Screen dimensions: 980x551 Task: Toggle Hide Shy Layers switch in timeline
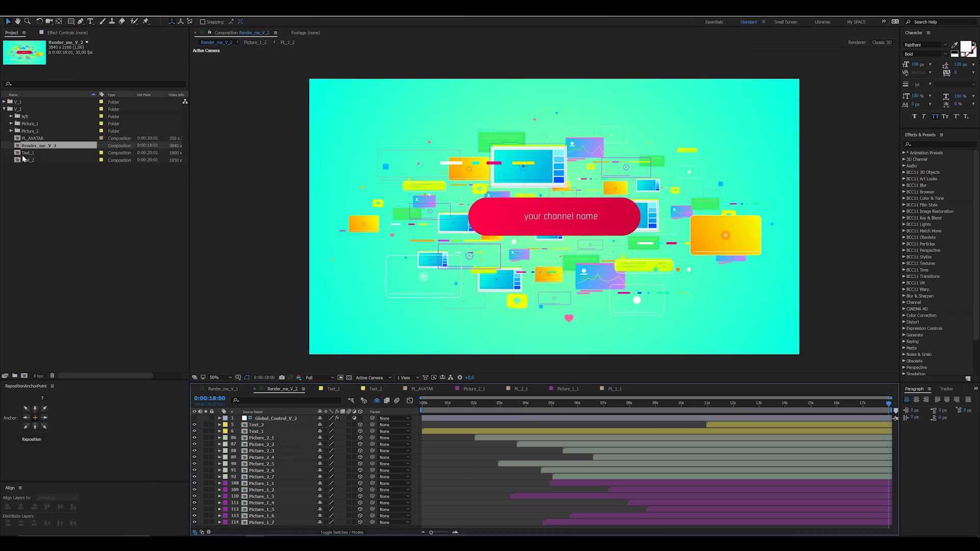(377, 400)
